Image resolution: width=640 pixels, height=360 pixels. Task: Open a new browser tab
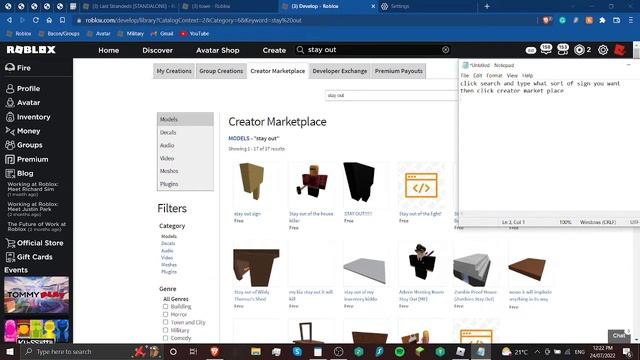point(487,6)
